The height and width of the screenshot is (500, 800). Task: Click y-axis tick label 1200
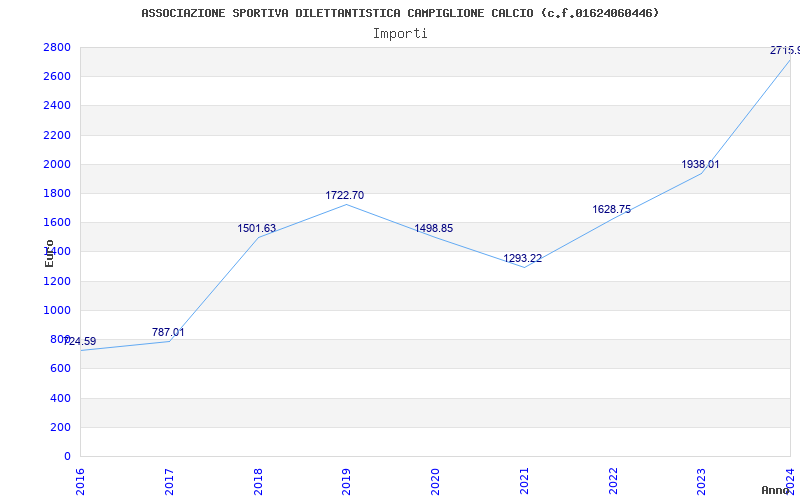[57, 281]
